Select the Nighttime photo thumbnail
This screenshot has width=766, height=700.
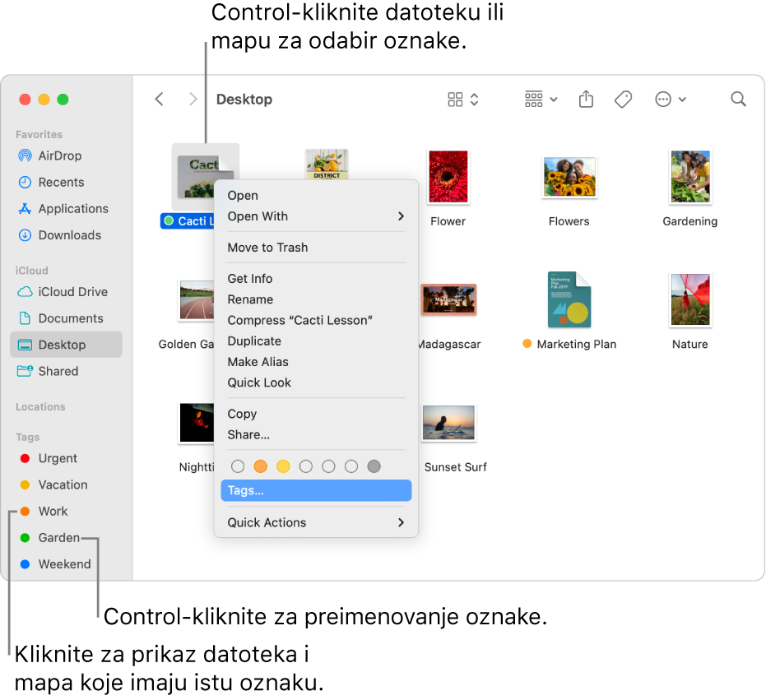197,423
